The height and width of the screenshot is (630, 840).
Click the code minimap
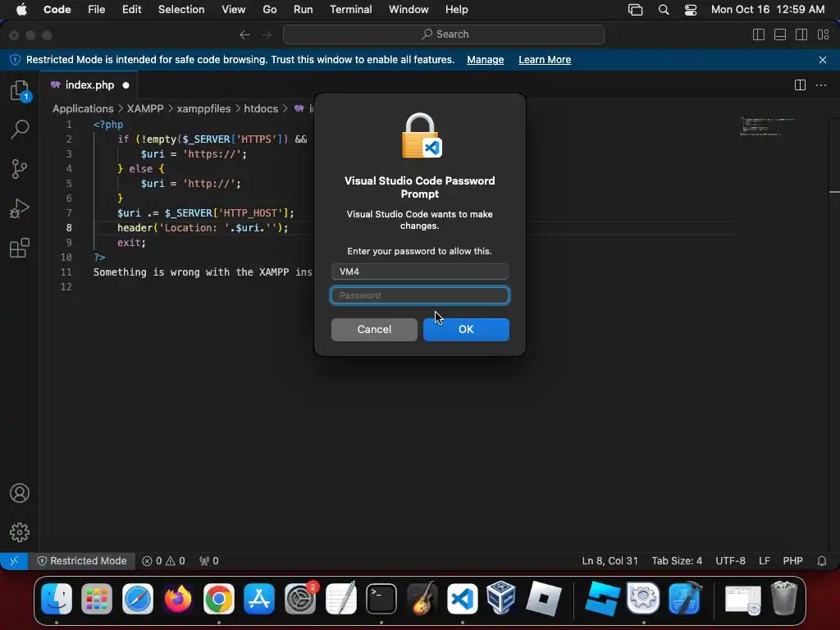point(767,127)
